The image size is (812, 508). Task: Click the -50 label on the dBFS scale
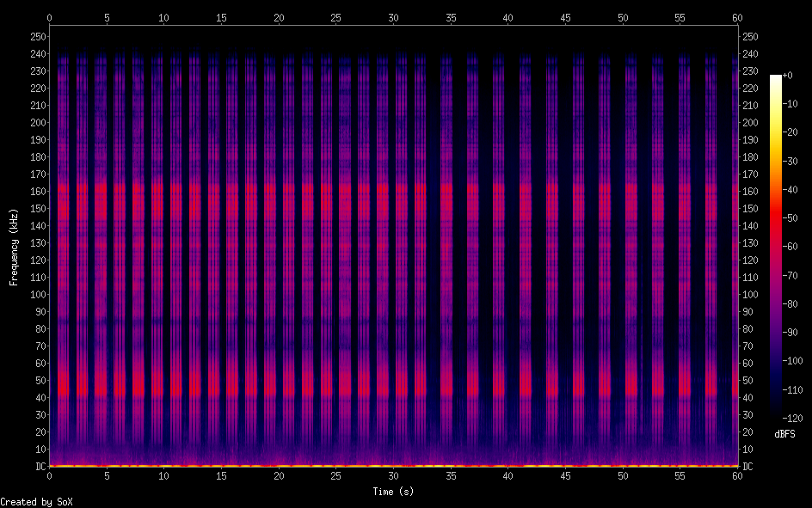coord(796,218)
